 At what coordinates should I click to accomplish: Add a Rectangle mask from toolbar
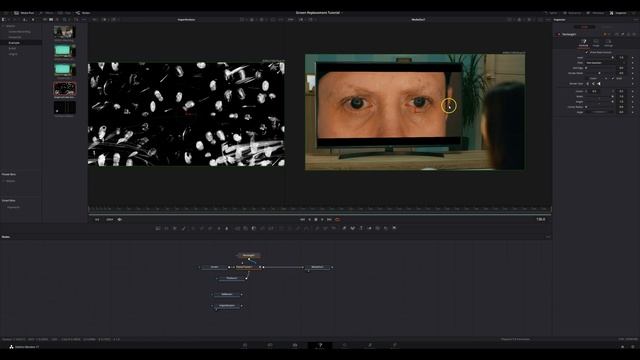281,228
